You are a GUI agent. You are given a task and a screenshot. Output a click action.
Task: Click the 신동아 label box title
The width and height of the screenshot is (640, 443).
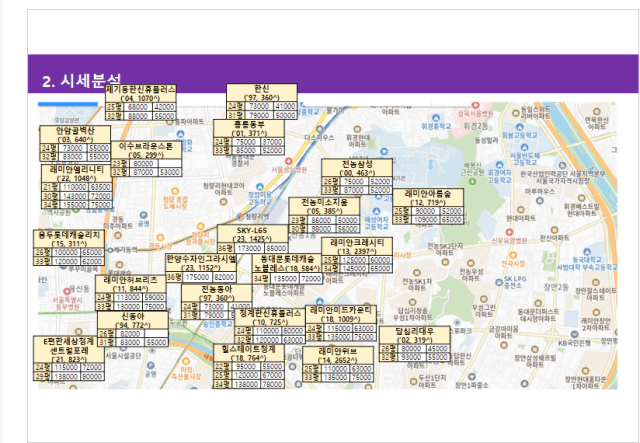(x=133, y=316)
